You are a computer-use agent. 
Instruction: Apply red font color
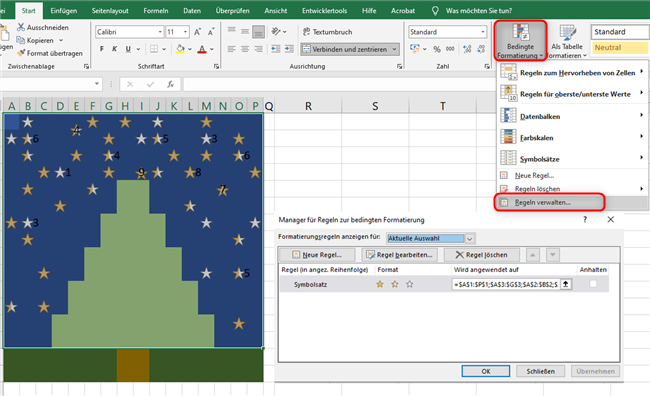click(202, 49)
